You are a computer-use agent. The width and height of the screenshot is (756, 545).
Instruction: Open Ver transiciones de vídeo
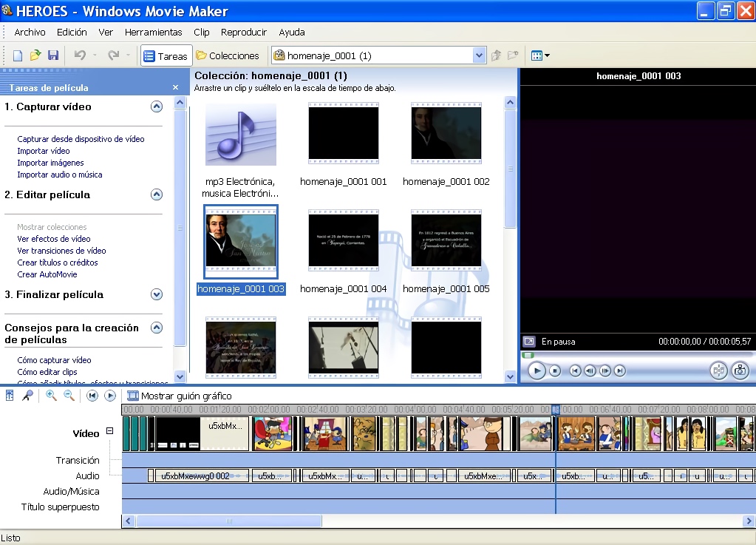(x=61, y=251)
